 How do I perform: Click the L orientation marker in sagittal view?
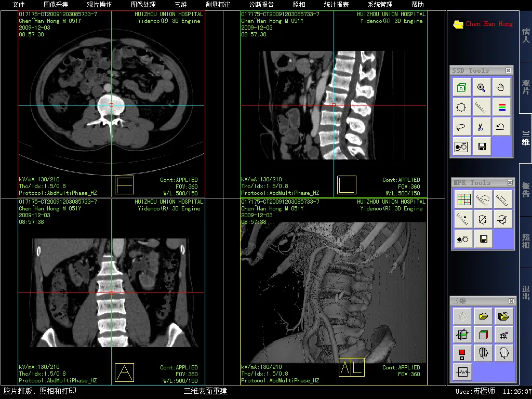[347, 185]
